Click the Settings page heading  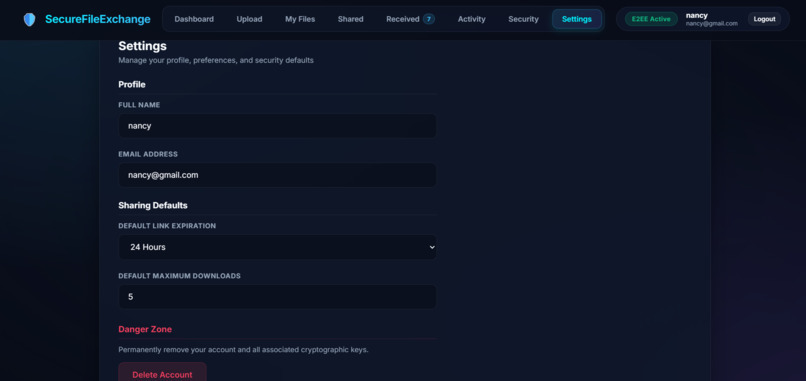tap(142, 46)
